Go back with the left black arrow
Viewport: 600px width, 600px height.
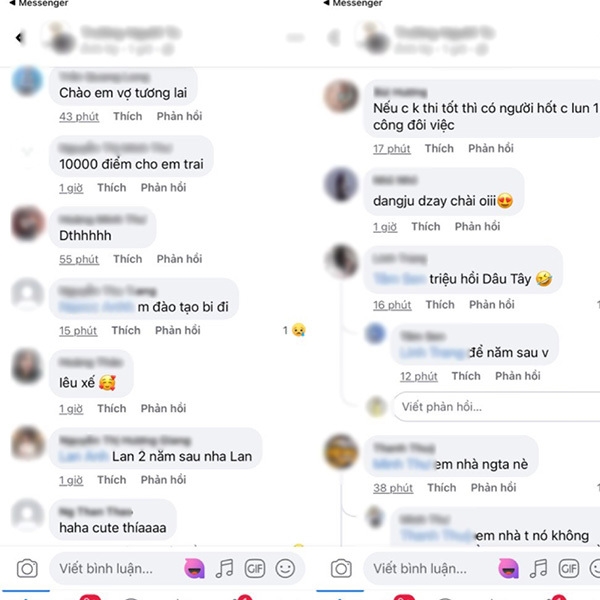(19, 38)
